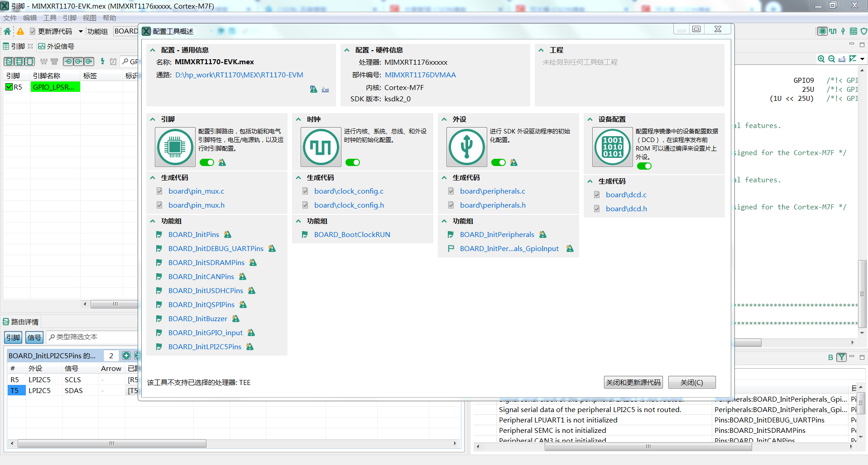Collapse the 配置 - 通用信息 section
868x465 pixels.
(x=153, y=50)
